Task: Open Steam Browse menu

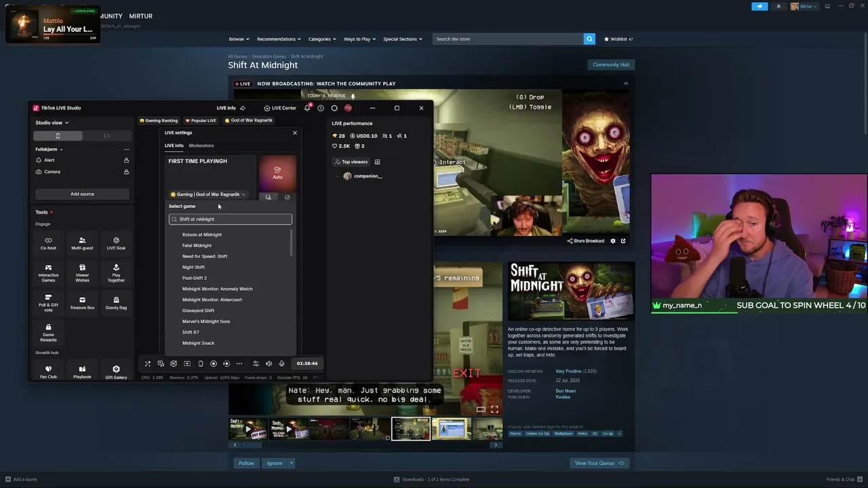Action: 239,39
